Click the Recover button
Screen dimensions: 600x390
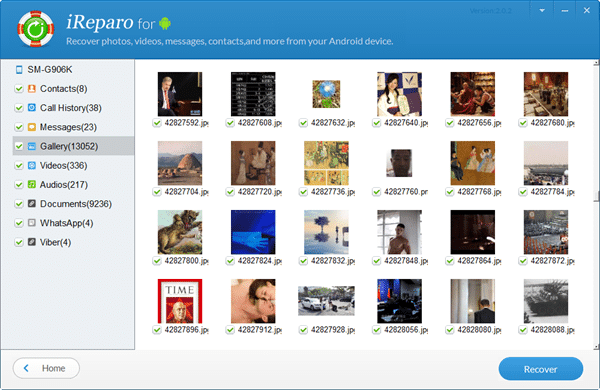(x=541, y=369)
